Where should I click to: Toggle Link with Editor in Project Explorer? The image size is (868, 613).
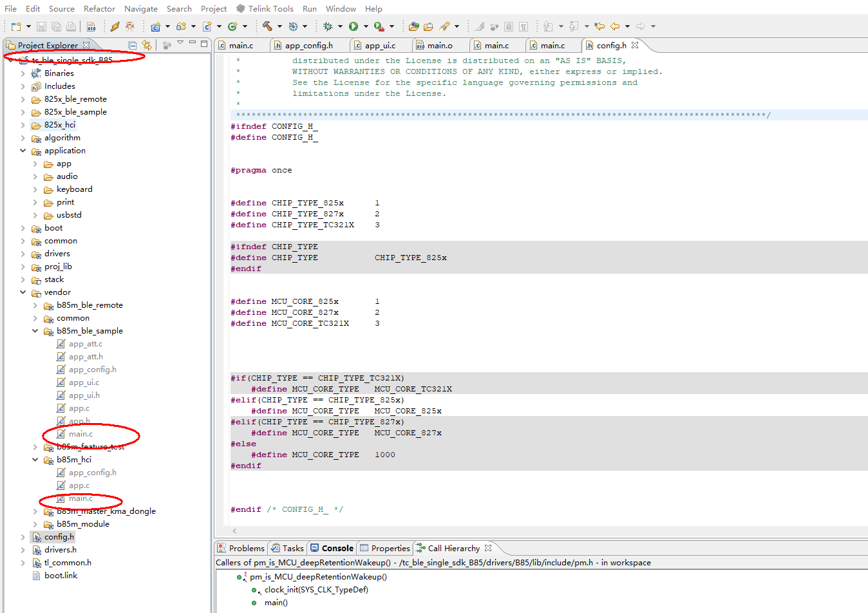(147, 45)
